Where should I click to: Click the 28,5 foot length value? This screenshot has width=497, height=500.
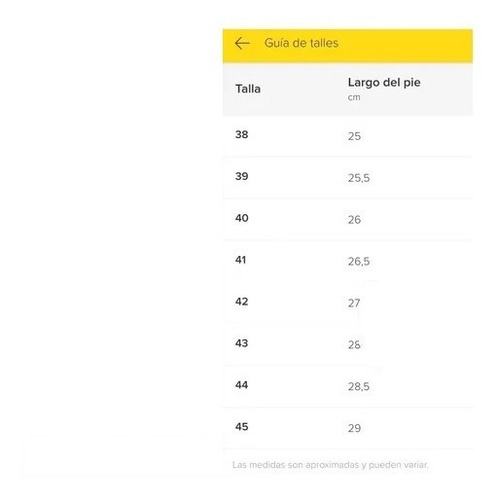coord(359,386)
